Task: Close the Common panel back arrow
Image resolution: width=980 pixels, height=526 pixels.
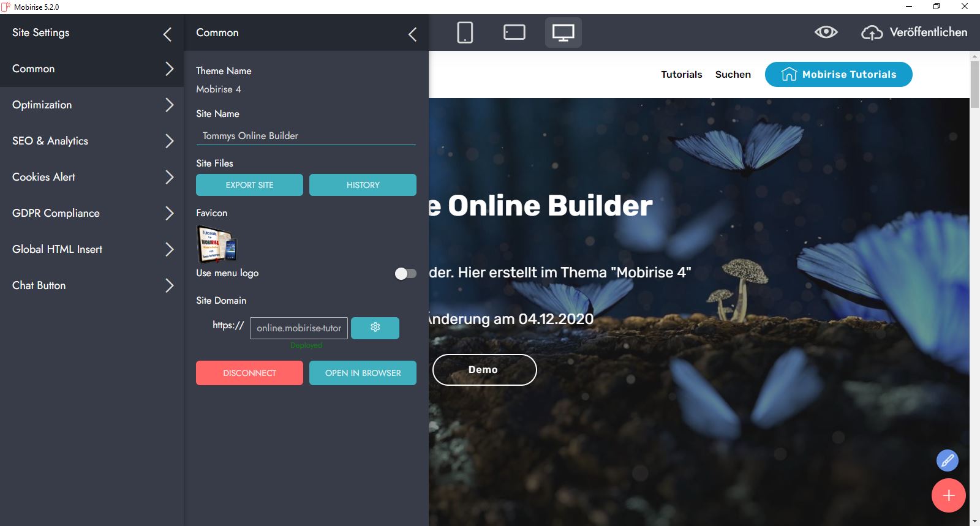Action: [x=412, y=34]
